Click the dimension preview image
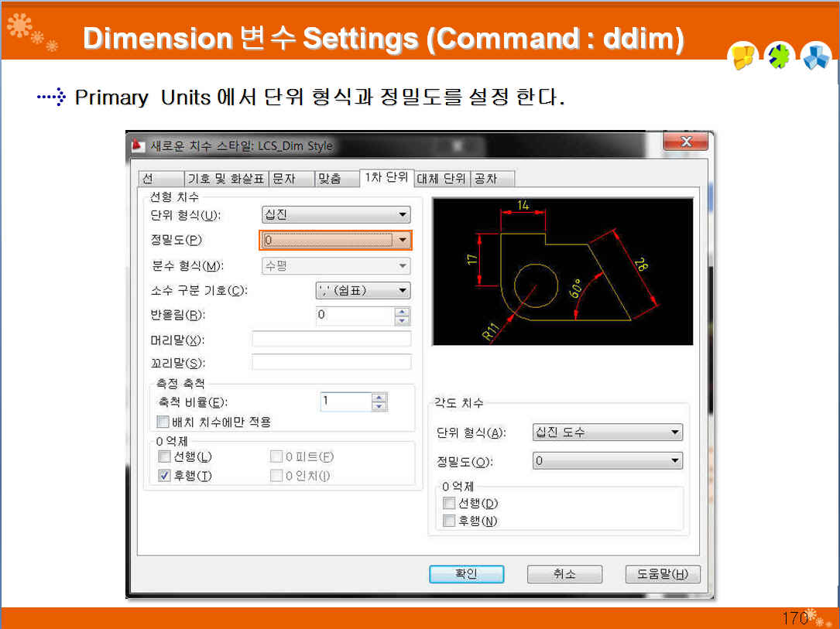Image resolution: width=840 pixels, height=629 pixels. (x=562, y=272)
